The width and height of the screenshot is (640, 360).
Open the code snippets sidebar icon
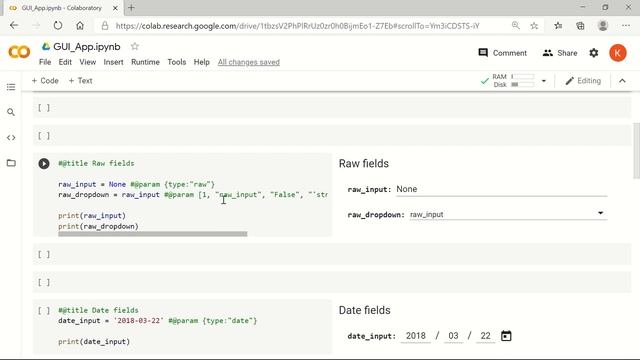click(x=11, y=138)
